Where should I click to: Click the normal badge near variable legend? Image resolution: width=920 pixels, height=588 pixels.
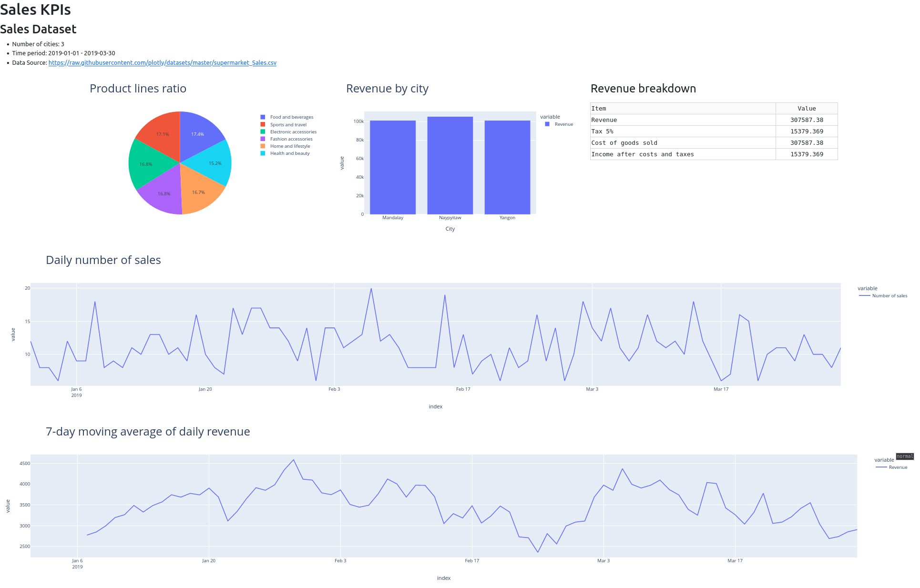point(905,456)
